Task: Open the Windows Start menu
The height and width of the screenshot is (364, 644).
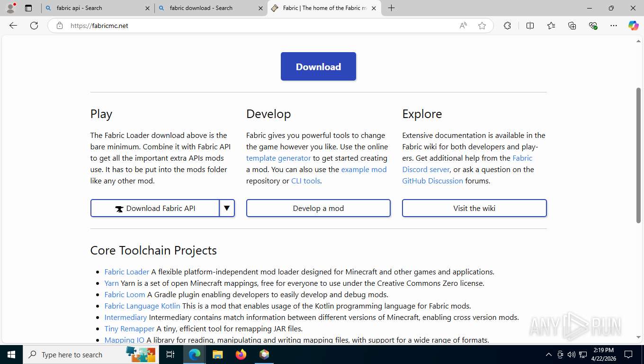Action: click(11, 355)
